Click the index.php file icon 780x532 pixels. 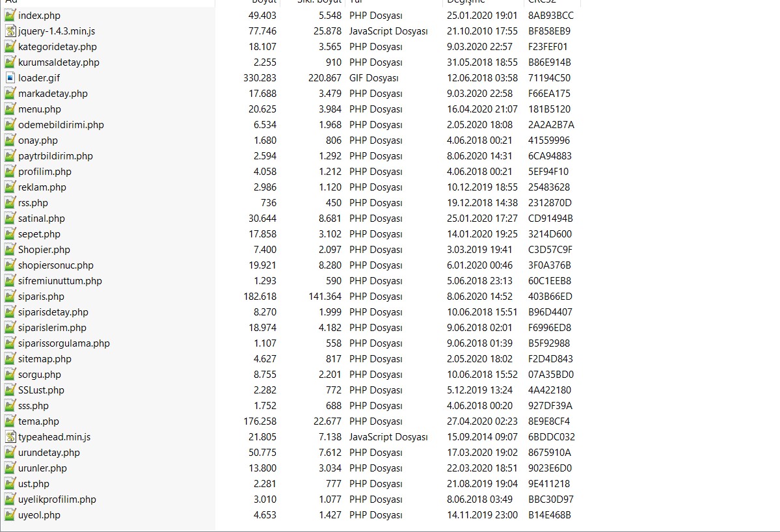pos(10,16)
